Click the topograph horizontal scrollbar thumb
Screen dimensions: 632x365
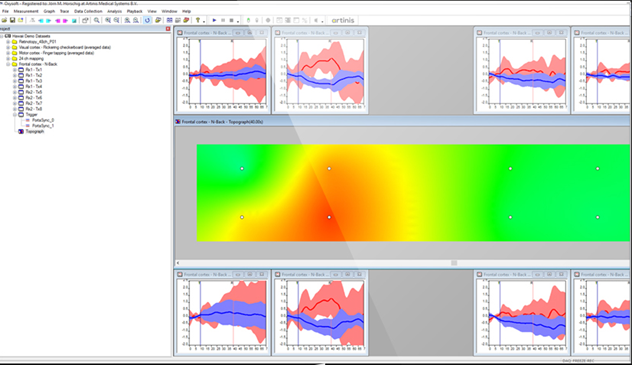[454, 263]
